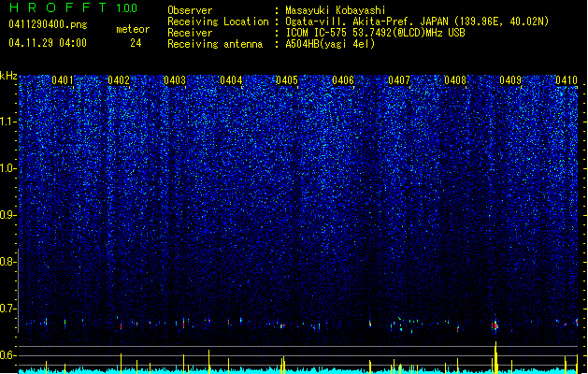Click the 1.0 kHz axis tick label

(x=7, y=168)
